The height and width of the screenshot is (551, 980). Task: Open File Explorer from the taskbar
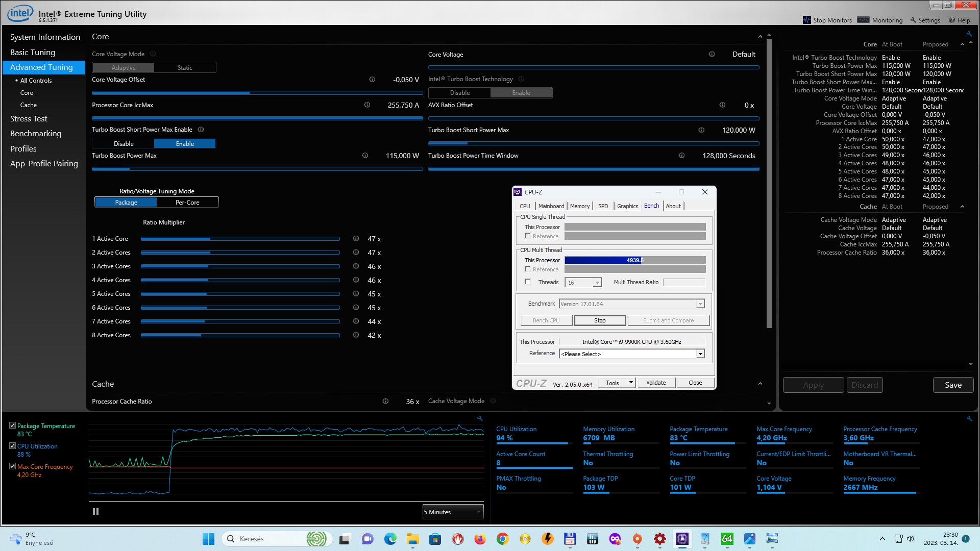tap(412, 539)
